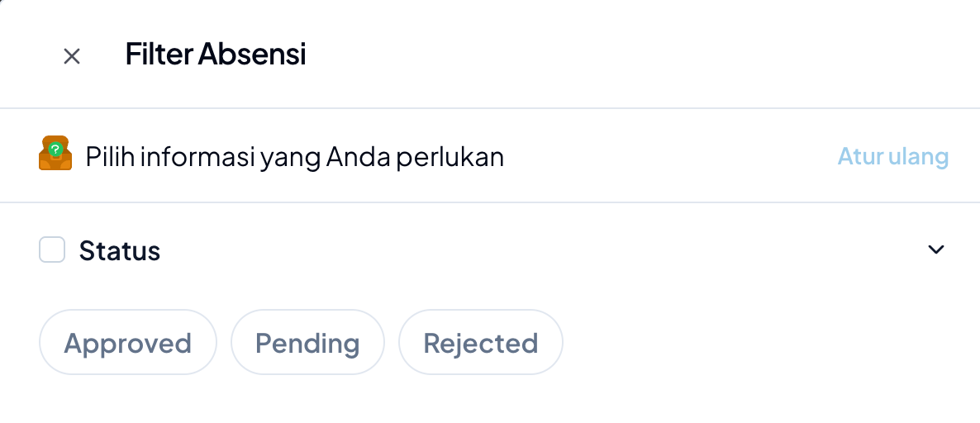Click the Status section label

(120, 250)
